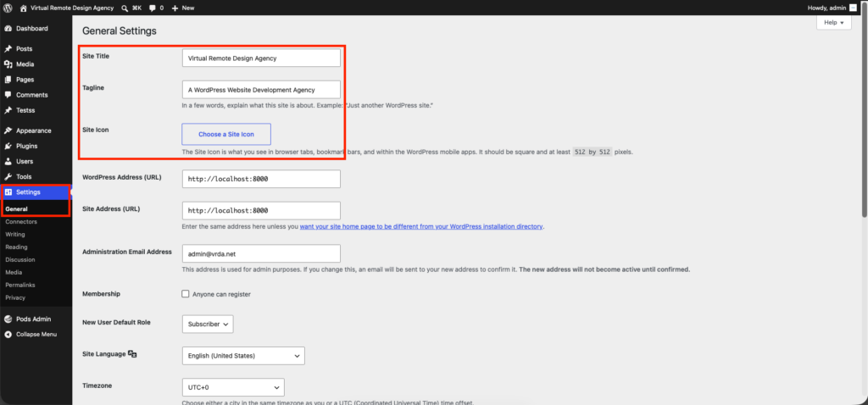868x405 pixels.
Task: Click the New User Default Role label
Action: click(116, 322)
